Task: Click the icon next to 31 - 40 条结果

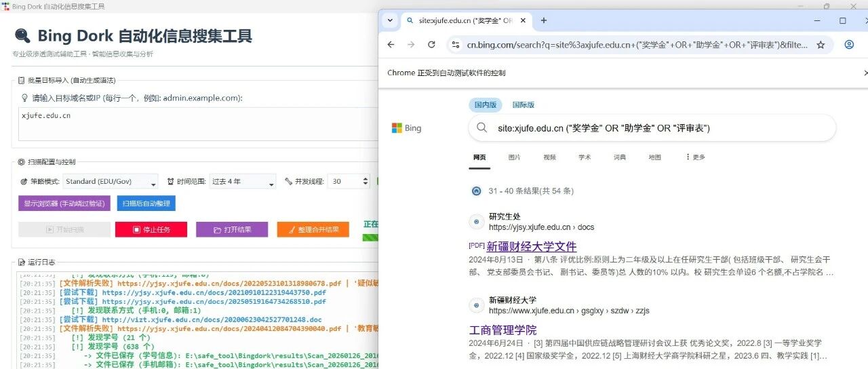Action: pyautogui.click(x=476, y=191)
